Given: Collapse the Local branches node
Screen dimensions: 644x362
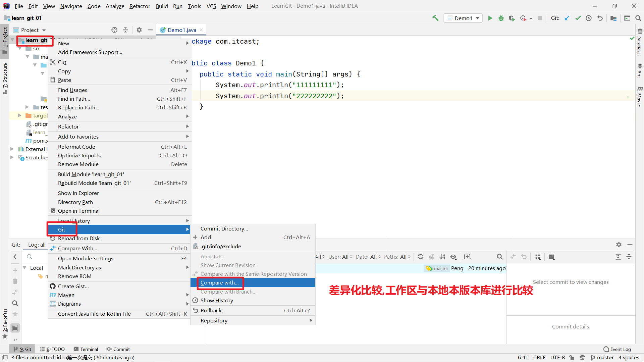Looking at the screenshot, I should 24,268.
